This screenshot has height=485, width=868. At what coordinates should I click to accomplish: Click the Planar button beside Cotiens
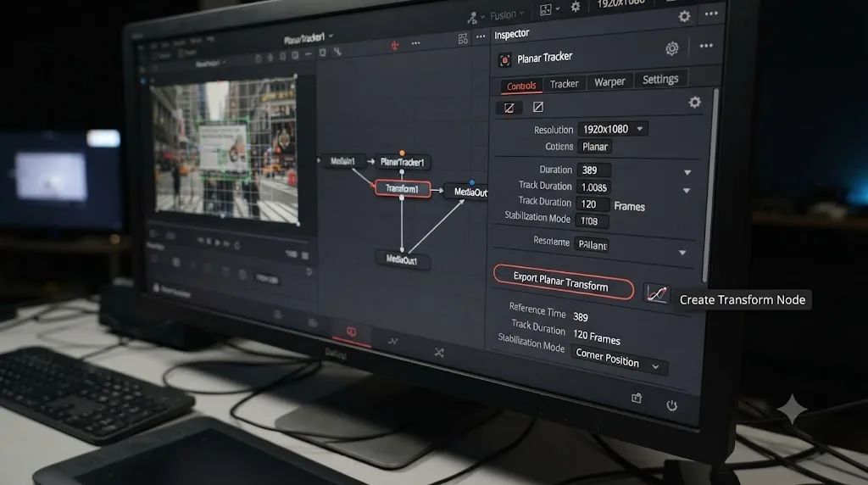[595, 147]
